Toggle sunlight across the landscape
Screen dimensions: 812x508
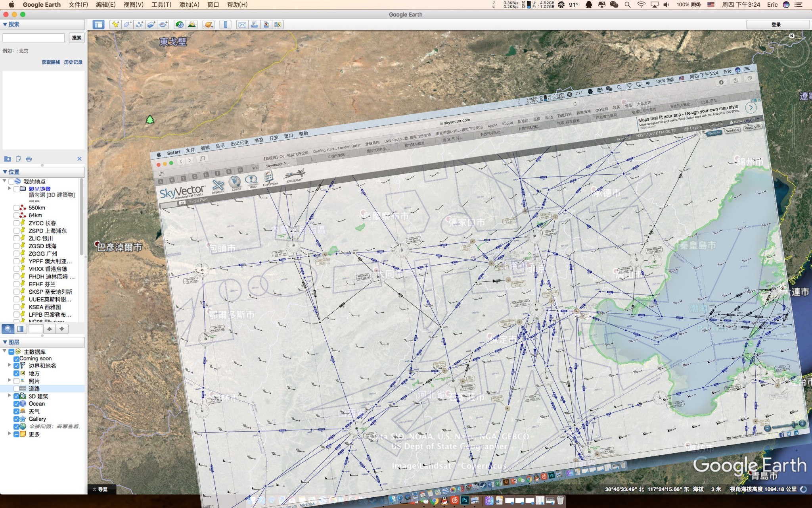192,25
